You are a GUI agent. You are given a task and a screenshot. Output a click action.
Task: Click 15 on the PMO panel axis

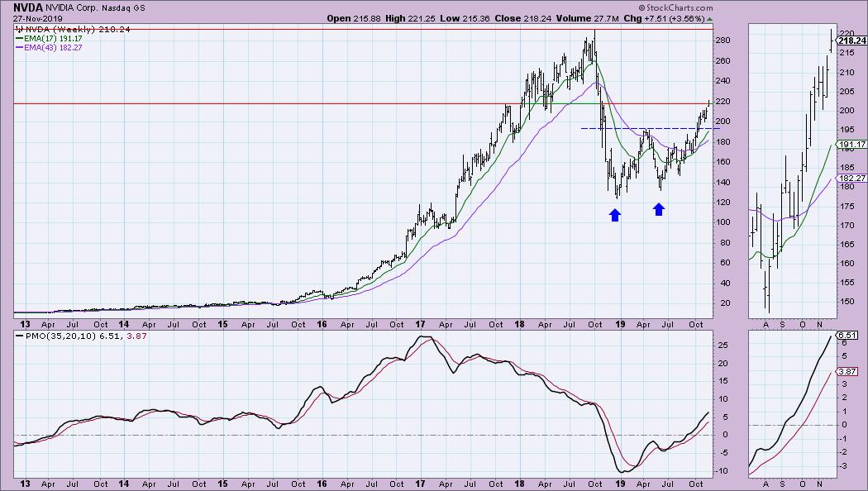coord(723,381)
